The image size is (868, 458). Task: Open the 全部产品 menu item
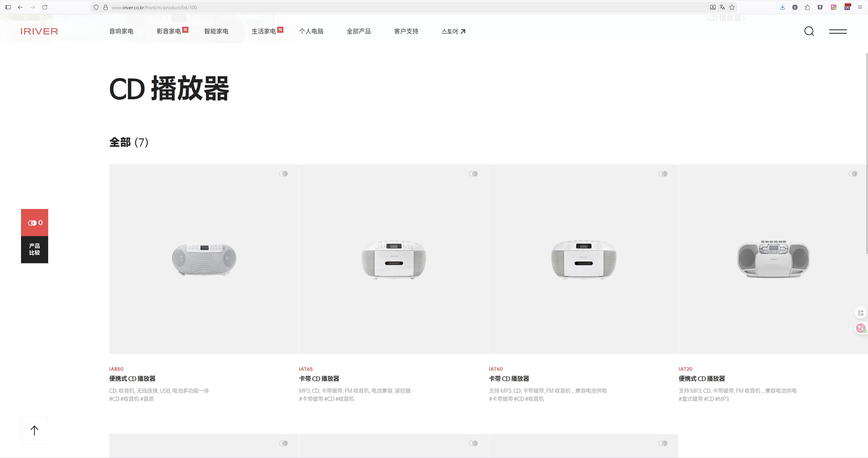[x=359, y=31]
